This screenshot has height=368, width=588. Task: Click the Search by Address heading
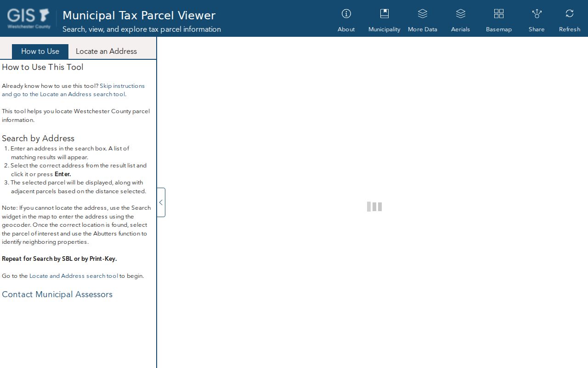(x=38, y=138)
